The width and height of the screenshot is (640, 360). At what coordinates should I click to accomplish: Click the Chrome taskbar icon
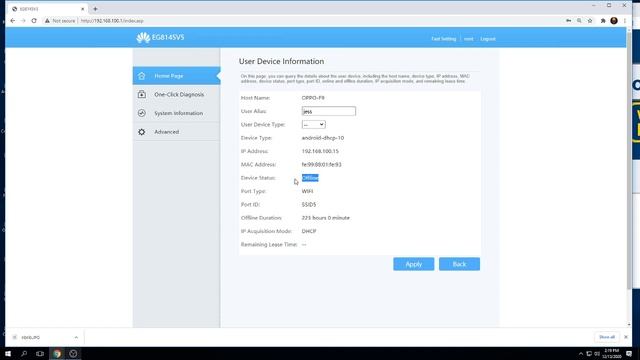click(57, 354)
